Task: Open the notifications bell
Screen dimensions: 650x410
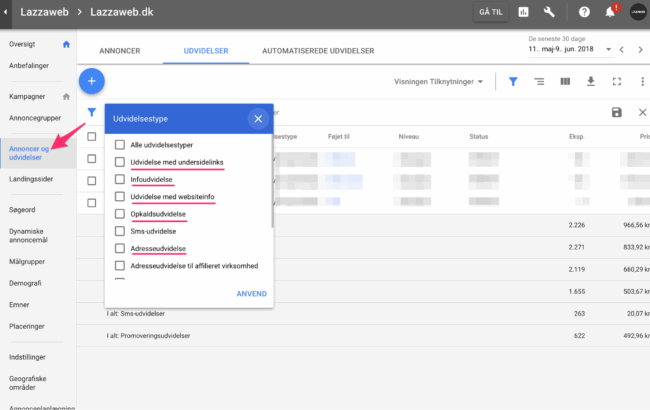Action: pyautogui.click(x=609, y=12)
